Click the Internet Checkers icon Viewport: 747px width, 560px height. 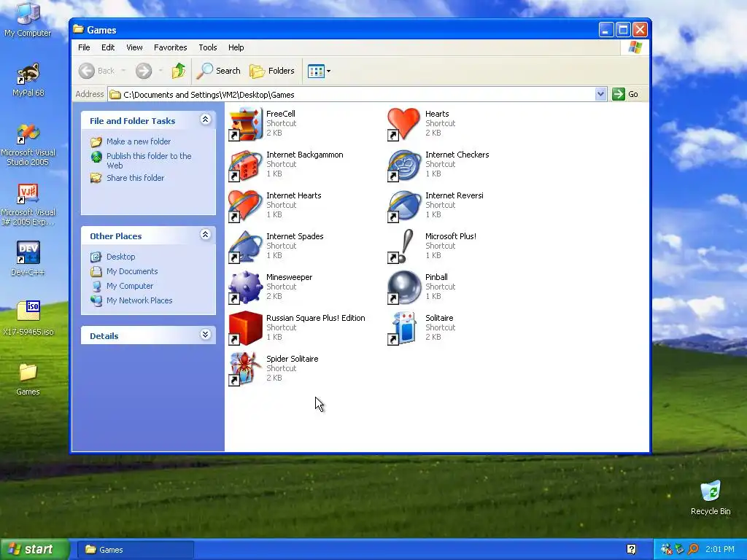tap(404, 165)
